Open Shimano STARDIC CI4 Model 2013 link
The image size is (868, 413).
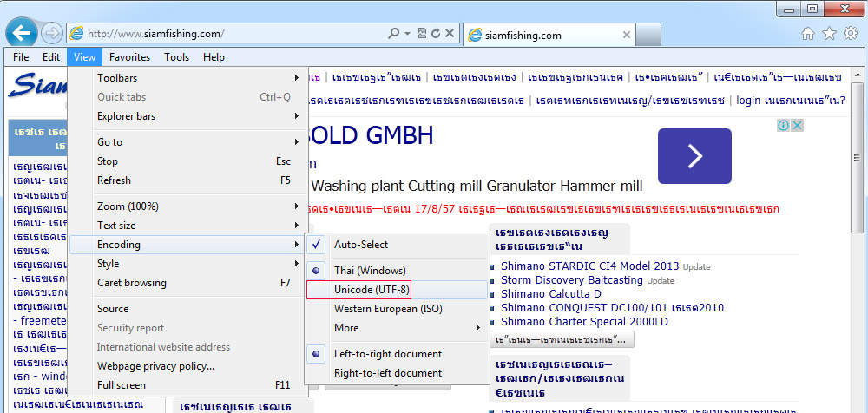tap(589, 266)
